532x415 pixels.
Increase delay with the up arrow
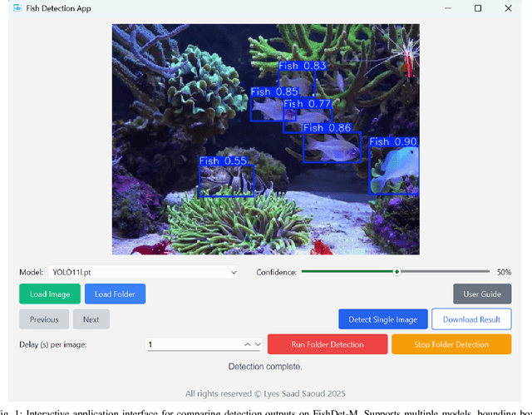(x=248, y=344)
